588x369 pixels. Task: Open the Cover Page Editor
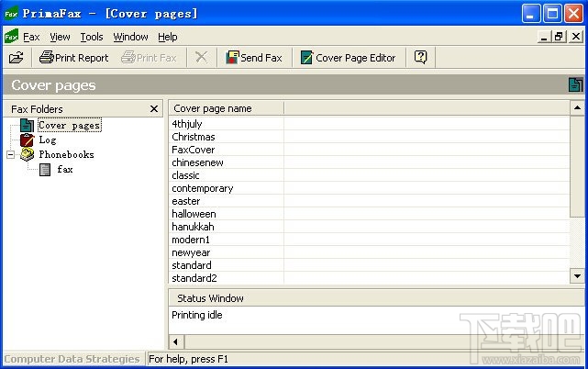click(348, 58)
